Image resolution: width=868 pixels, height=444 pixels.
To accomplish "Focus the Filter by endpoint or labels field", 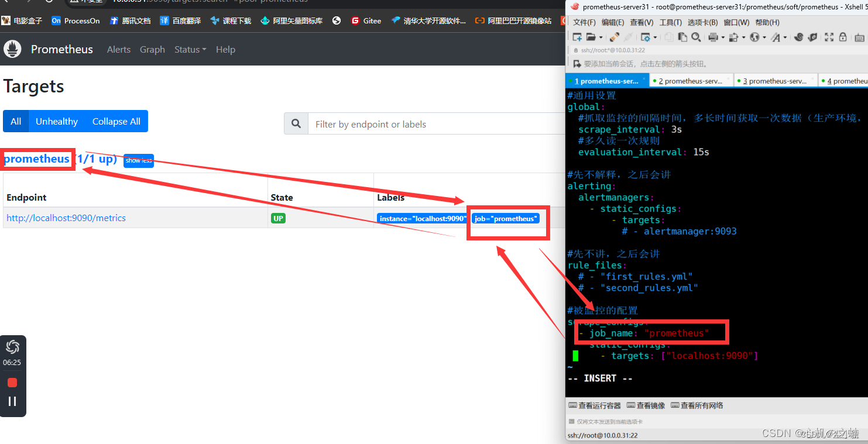I will 436,124.
